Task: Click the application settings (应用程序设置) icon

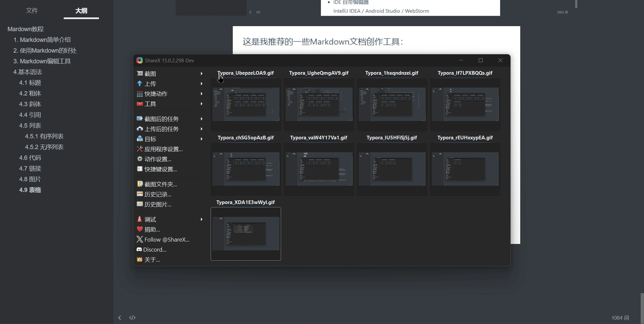Action: [140, 149]
